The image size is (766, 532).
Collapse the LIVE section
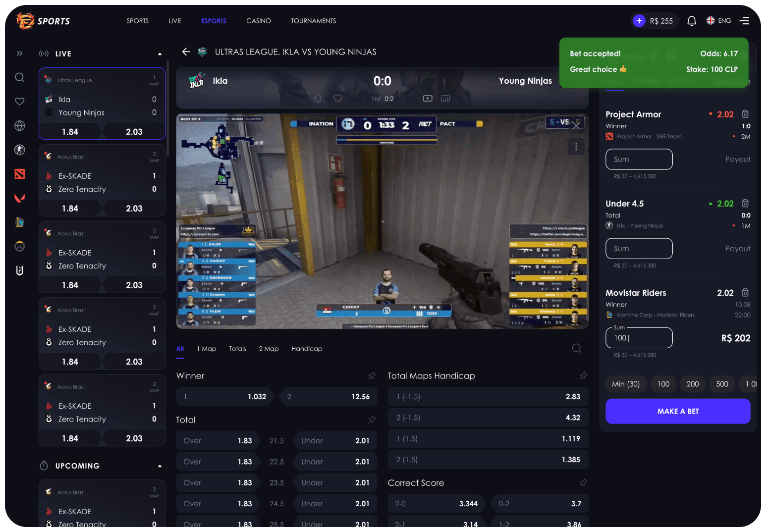pyautogui.click(x=160, y=54)
